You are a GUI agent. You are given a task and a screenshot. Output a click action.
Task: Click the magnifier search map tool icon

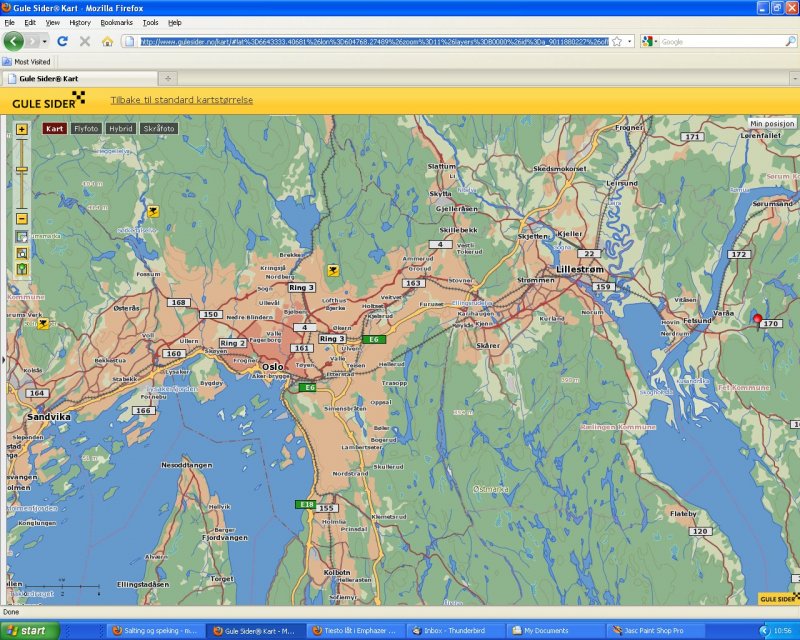click(21, 253)
